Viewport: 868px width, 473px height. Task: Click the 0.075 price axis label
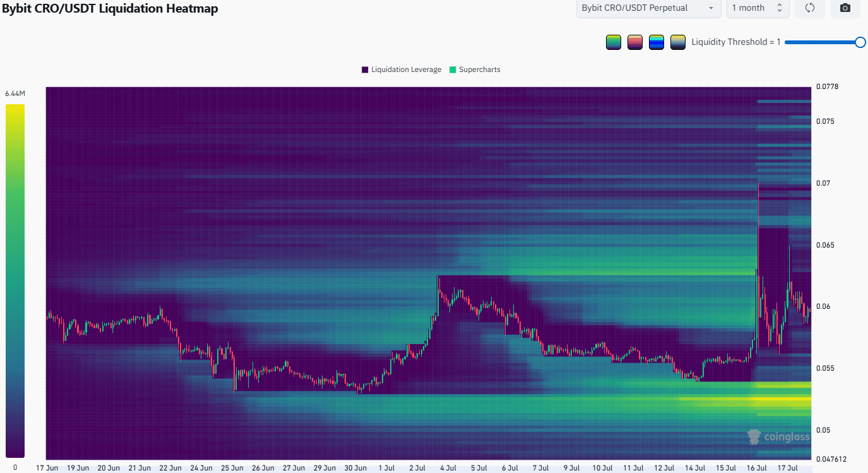click(824, 121)
